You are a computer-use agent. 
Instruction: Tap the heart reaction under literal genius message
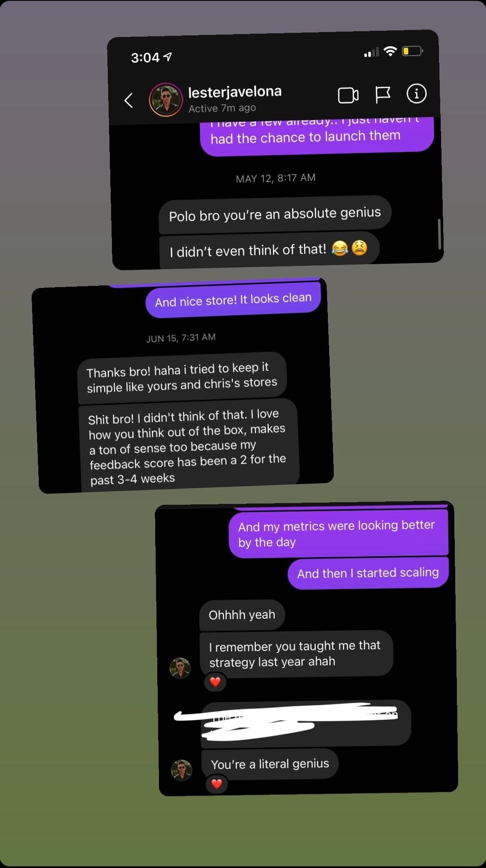[x=216, y=784]
